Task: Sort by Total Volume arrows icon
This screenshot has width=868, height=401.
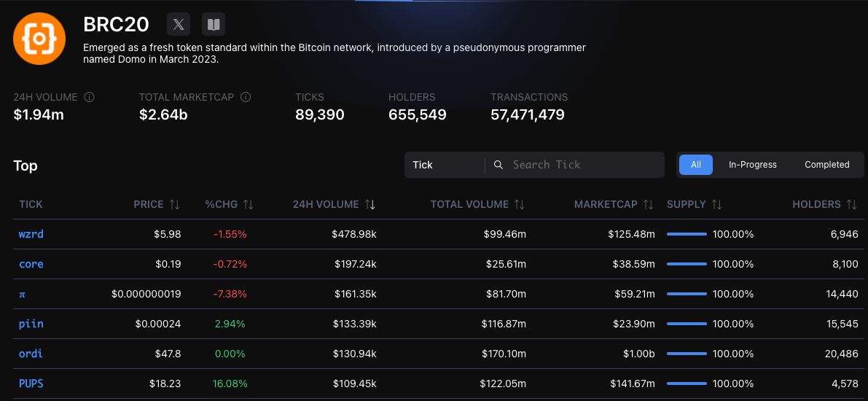Action: [520, 205]
